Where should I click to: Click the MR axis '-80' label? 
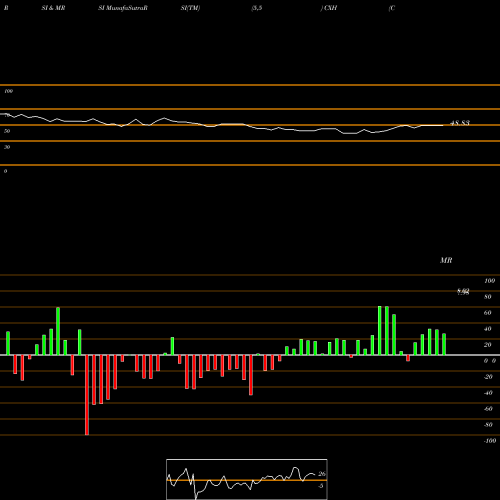[488, 425]
